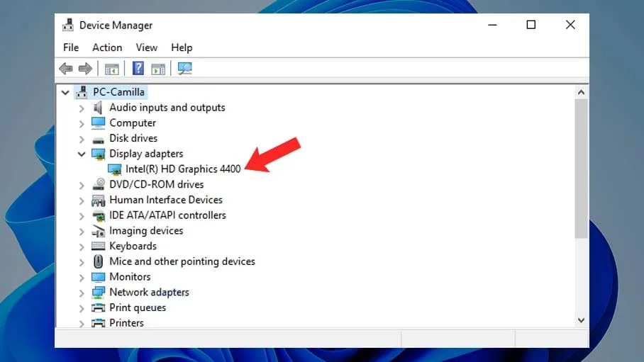Collapse the Display adapters chevron
Viewport: 644px width, 362px height.
pos(82,154)
